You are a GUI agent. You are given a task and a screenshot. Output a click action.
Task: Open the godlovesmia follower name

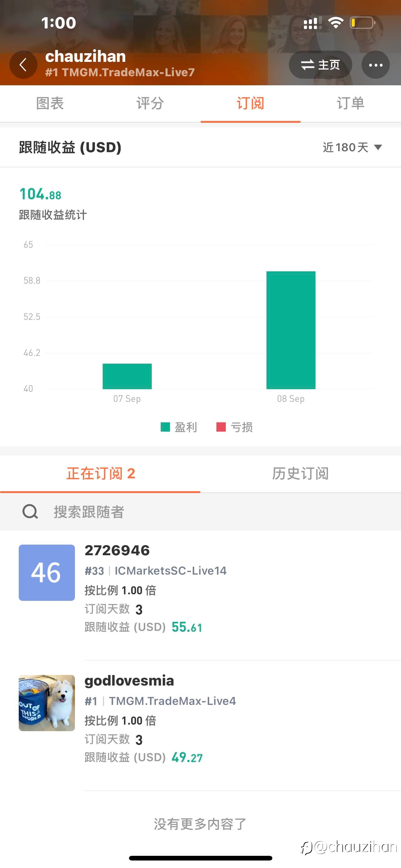(129, 681)
